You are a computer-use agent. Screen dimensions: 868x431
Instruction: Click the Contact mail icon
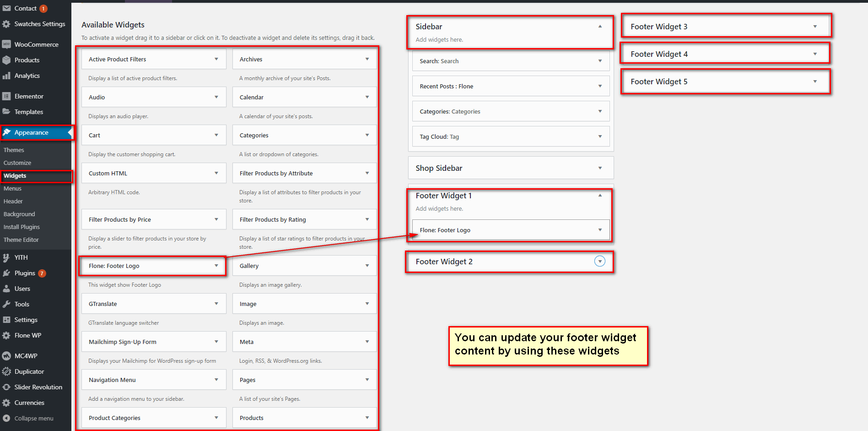6,8
